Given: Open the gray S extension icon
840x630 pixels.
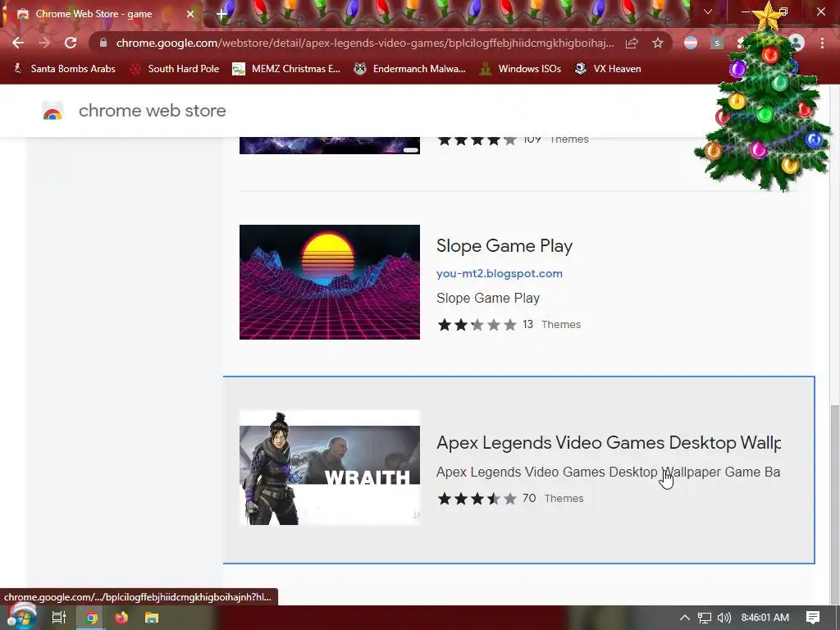Looking at the screenshot, I should pyautogui.click(x=717, y=43).
